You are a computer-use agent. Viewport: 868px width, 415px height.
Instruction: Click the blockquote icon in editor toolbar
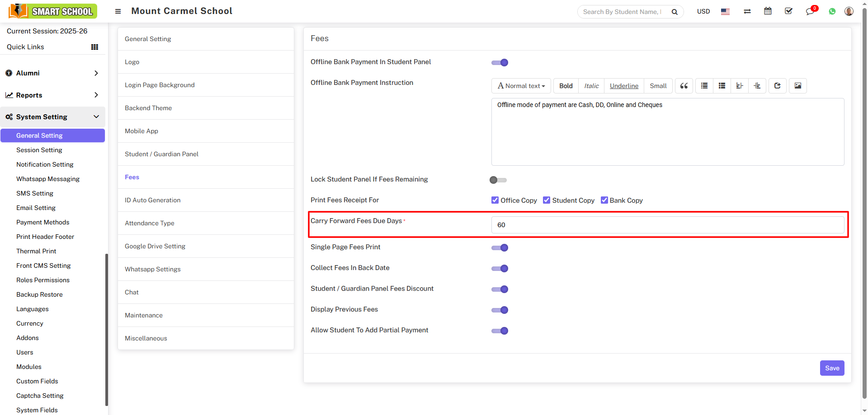tap(684, 86)
